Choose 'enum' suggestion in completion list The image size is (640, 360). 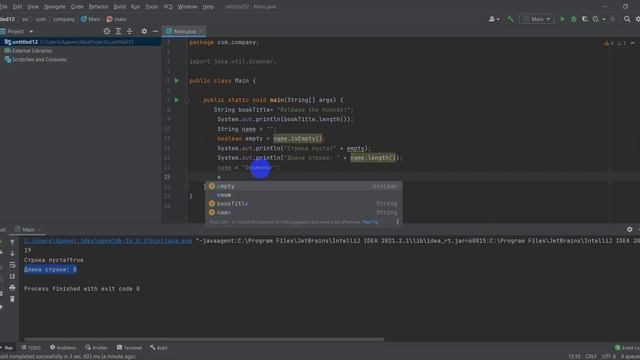304,195
